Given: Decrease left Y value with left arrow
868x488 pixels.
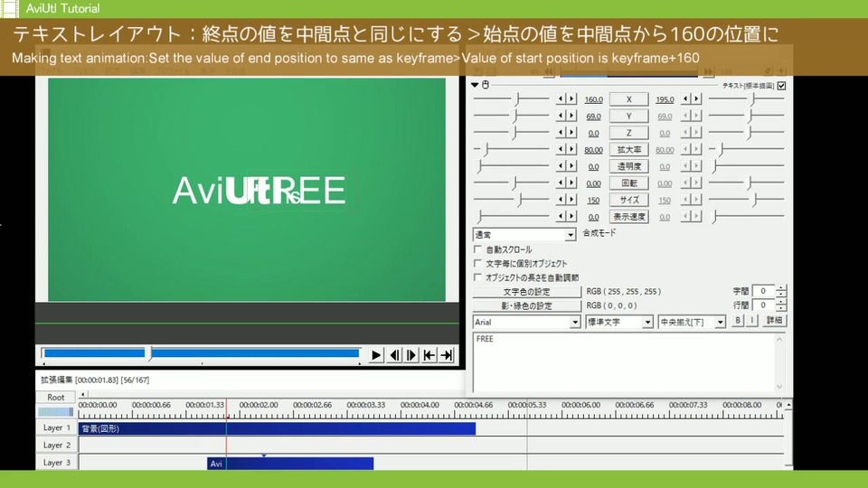Looking at the screenshot, I should (561, 116).
